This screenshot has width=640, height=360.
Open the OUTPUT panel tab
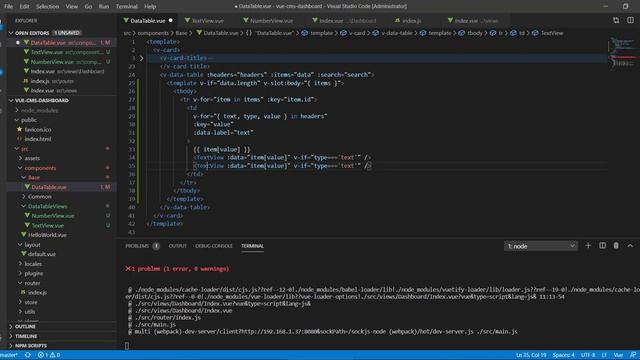[178, 246]
